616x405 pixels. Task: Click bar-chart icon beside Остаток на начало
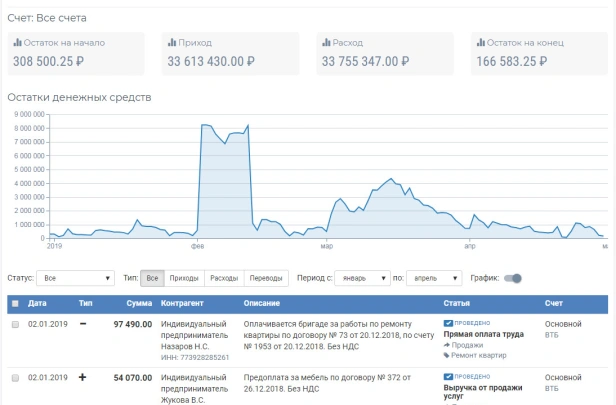tap(17, 42)
